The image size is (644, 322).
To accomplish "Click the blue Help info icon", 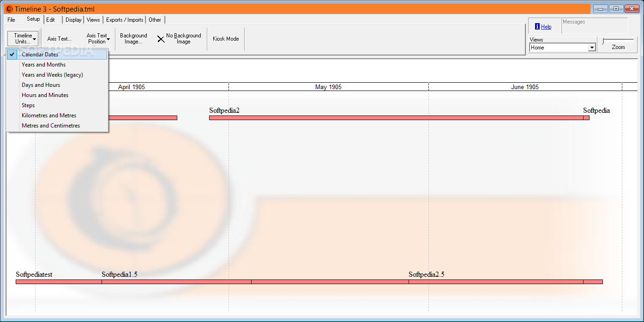I will click(x=537, y=26).
